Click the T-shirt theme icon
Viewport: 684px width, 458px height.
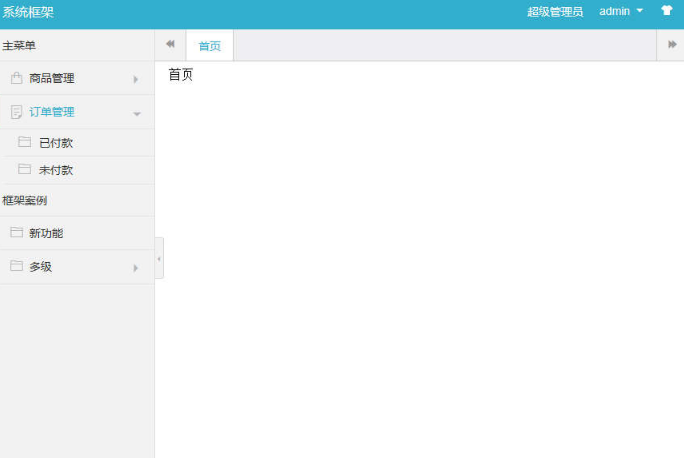point(666,11)
